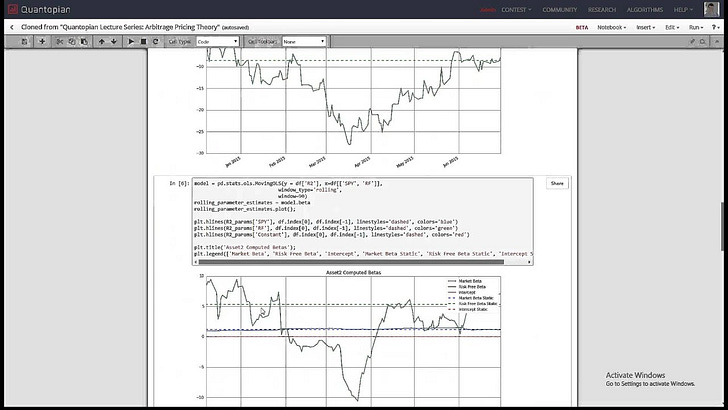
Task: Go to the ALGORITHMS page
Action: tap(645, 9)
